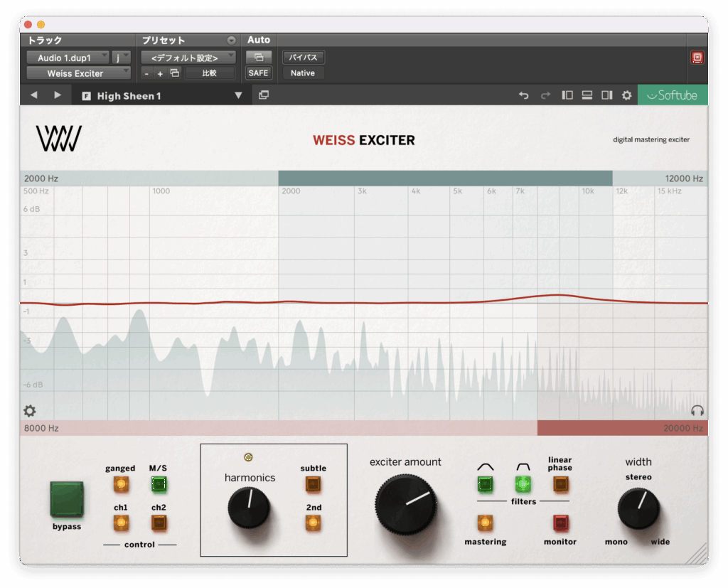Image resolution: width=728 pixels, height=588 pixels.
Task: Open the graph display settings gear
Action: (x=30, y=410)
